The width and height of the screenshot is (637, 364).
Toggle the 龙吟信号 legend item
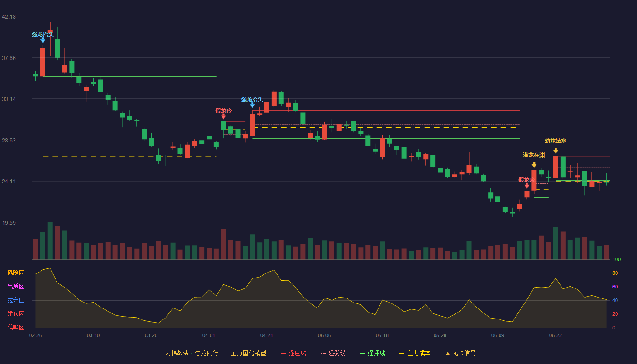coord(460,353)
